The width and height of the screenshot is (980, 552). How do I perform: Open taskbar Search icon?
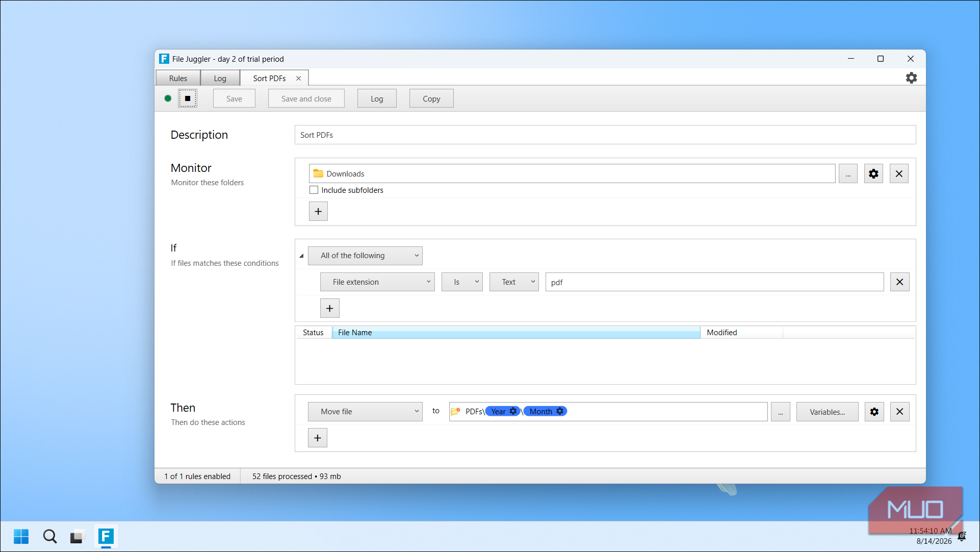click(x=49, y=537)
